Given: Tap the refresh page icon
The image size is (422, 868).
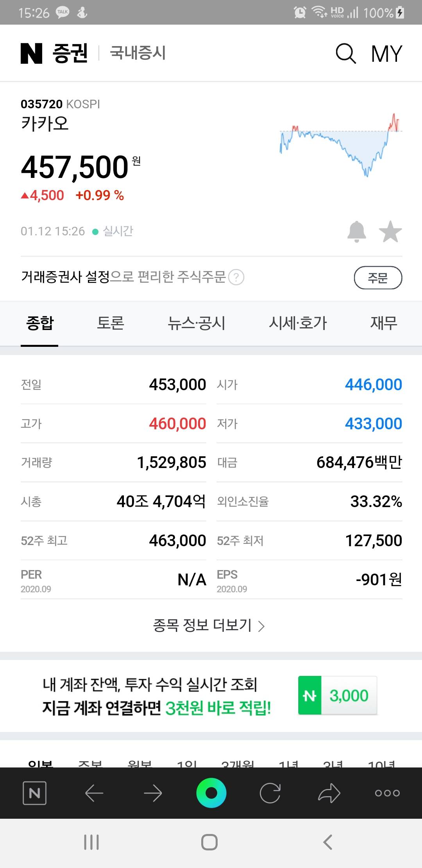Looking at the screenshot, I should pyautogui.click(x=270, y=793).
